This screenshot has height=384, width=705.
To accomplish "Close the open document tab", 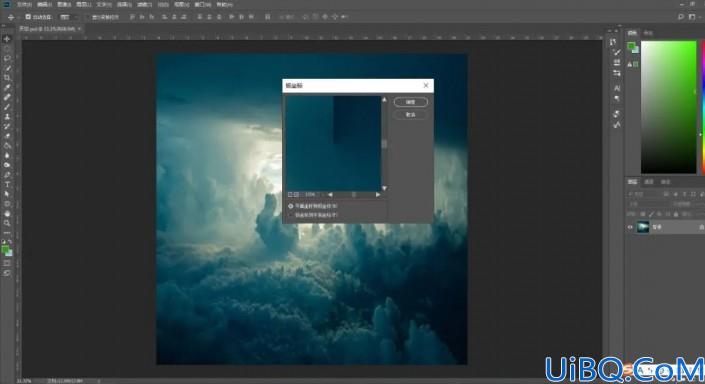I will pos(80,29).
